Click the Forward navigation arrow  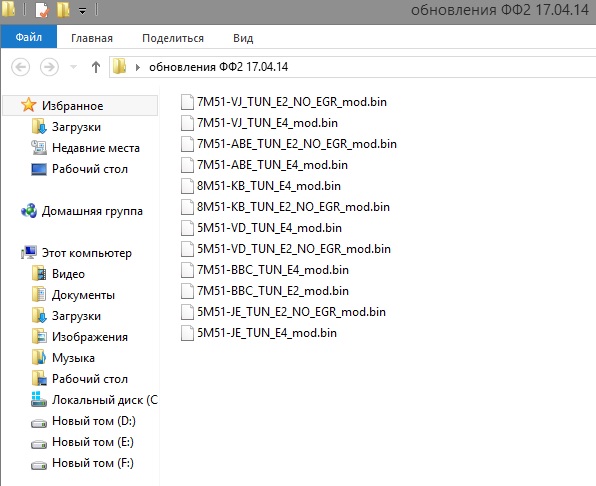pos(49,67)
